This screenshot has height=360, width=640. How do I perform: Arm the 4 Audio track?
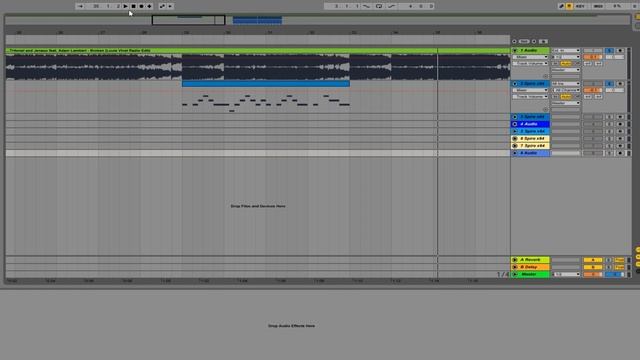pos(620,124)
